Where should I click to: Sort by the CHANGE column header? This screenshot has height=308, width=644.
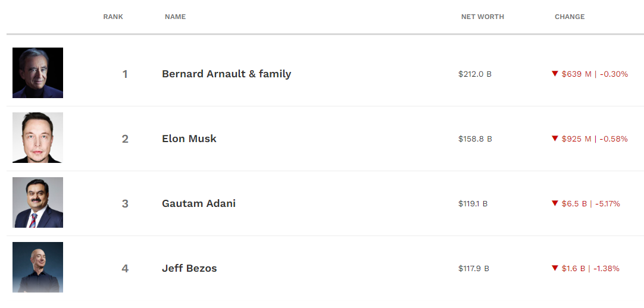(x=570, y=17)
